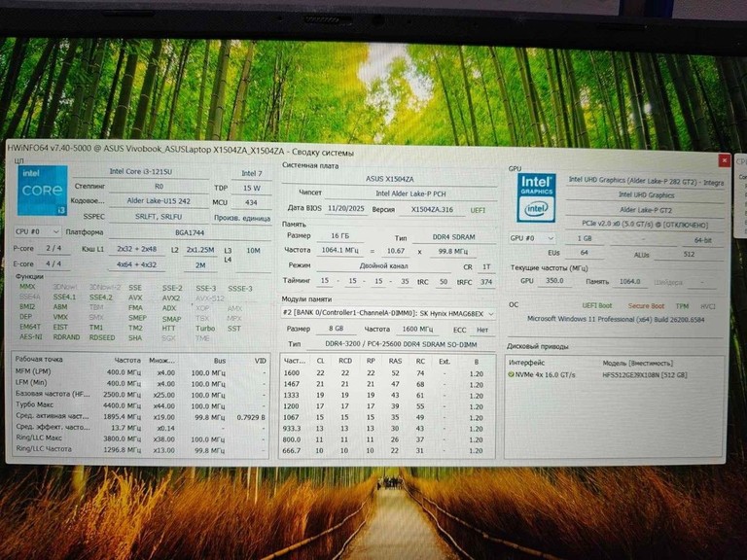Click the BIOS version X1504ZA.316

click(x=432, y=210)
